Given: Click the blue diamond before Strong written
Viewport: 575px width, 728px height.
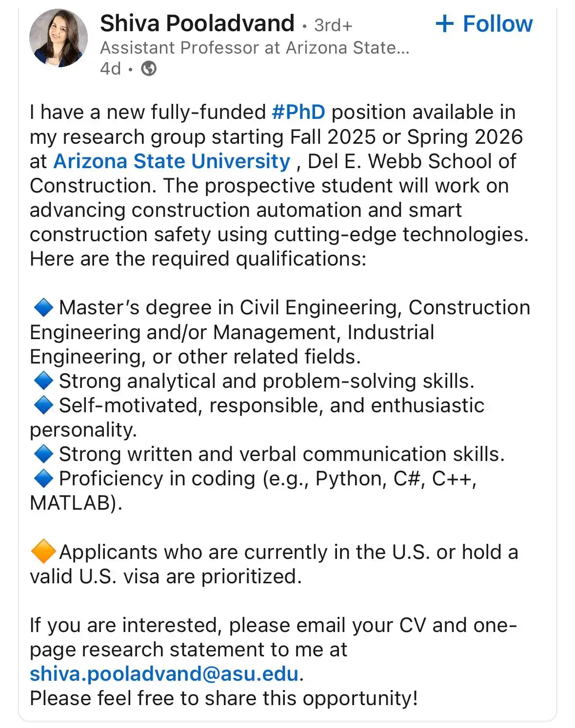Looking at the screenshot, I should (x=43, y=454).
